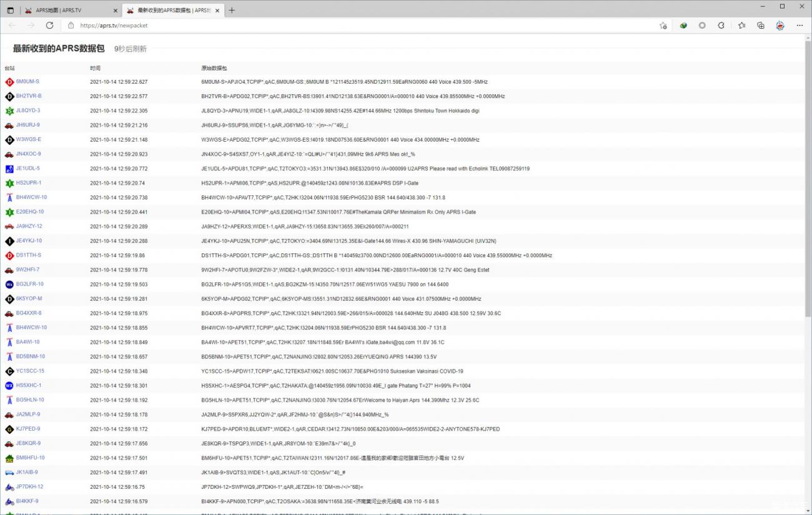Open the HS2UPR-1 station link

pyautogui.click(x=29, y=183)
